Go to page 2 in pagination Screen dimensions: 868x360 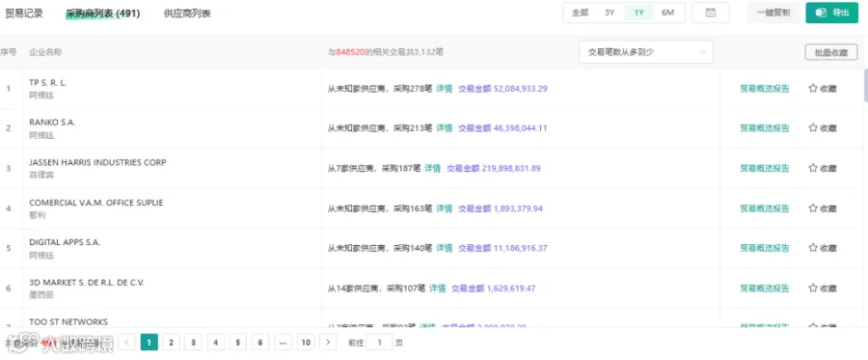pyautogui.click(x=171, y=343)
